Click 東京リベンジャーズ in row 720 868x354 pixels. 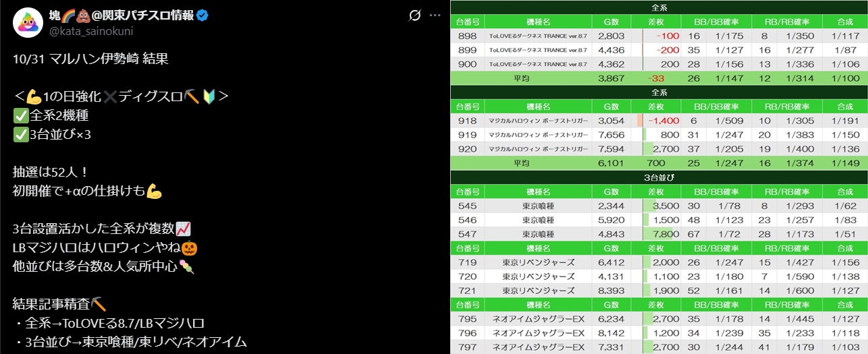(538, 276)
